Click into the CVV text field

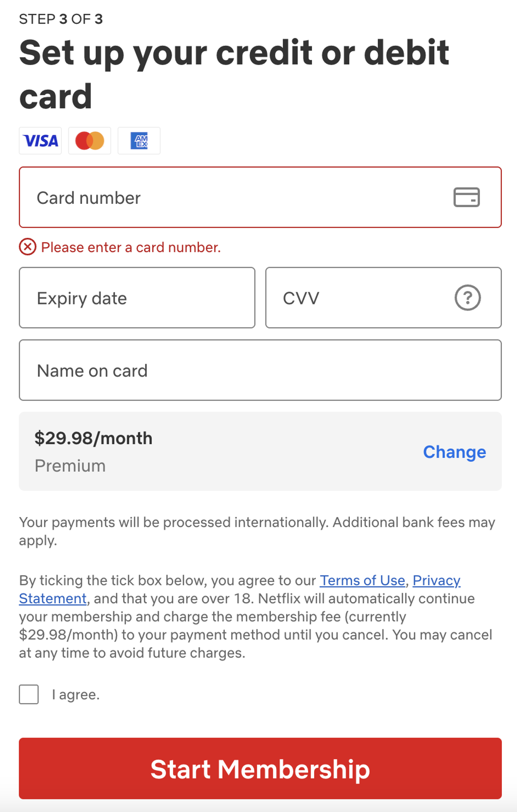(383, 298)
